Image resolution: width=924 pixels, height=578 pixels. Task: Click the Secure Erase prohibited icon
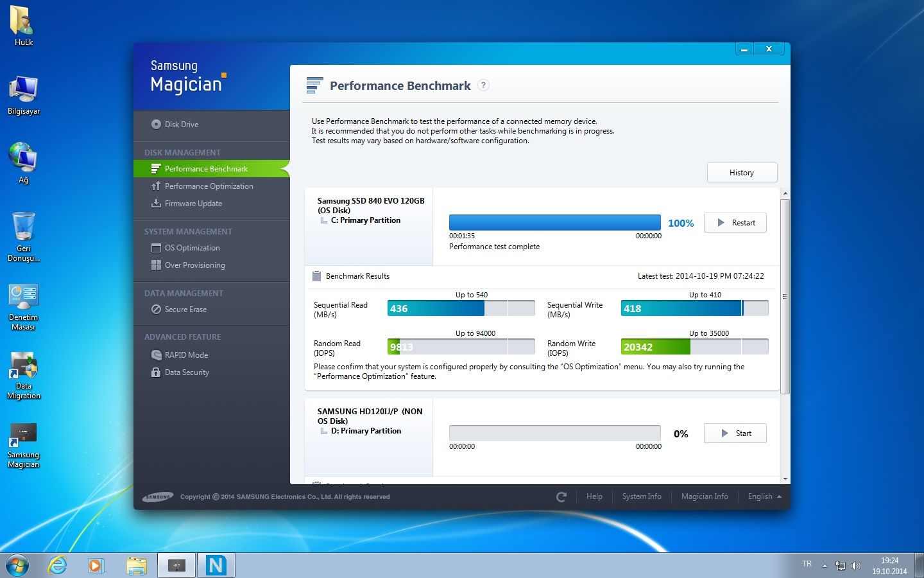156,310
